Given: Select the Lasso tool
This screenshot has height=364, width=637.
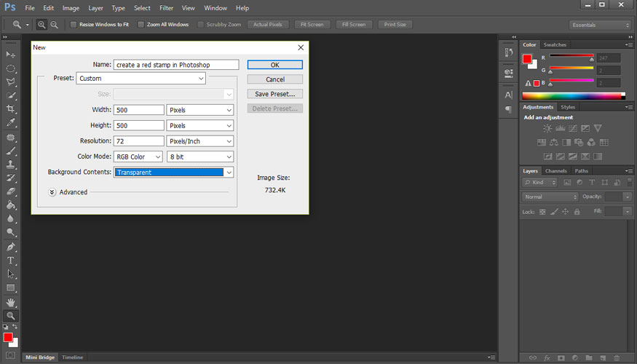Looking at the screenshot, I should 11,82.
